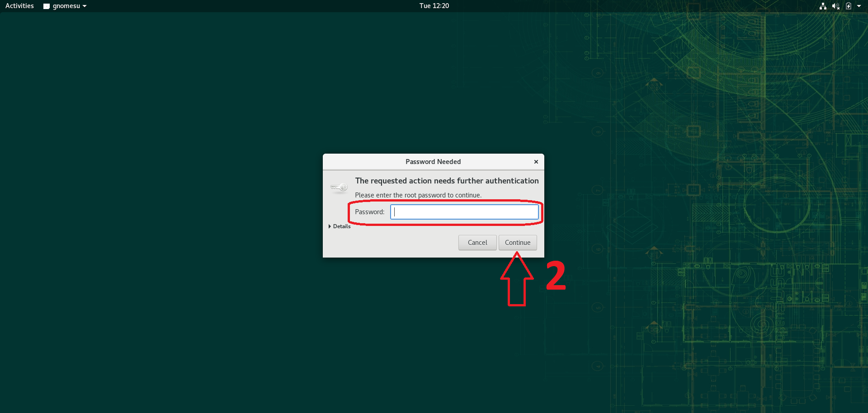
Task: Click the bold authentication heading text
Action: [x=447, y=181]
